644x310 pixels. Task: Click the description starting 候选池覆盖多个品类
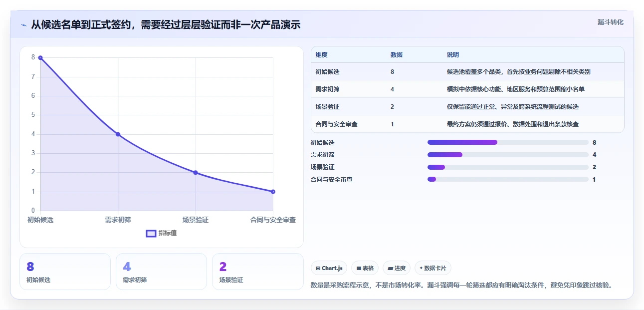coord(519,72)
